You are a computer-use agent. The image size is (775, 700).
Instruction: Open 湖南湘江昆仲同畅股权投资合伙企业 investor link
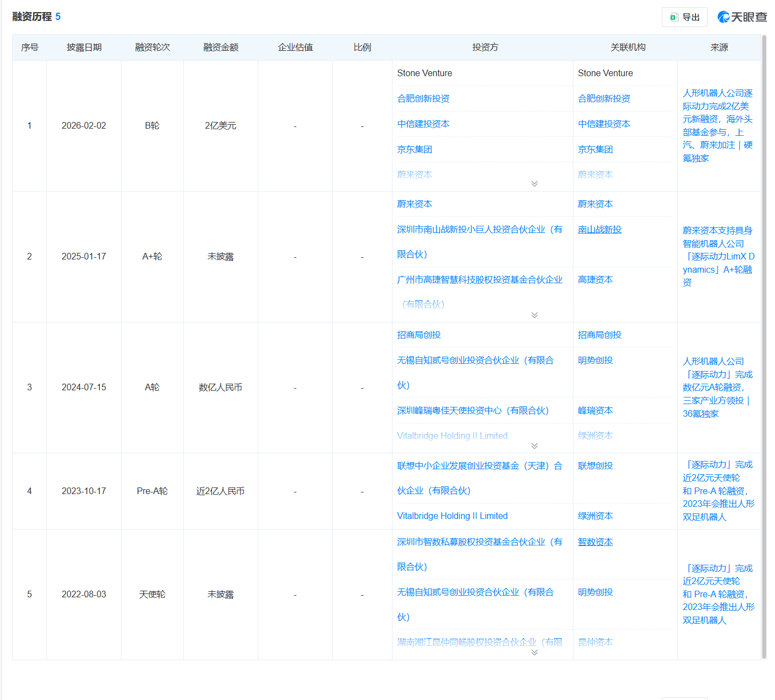pyautogui.click(x=480, y=642)
